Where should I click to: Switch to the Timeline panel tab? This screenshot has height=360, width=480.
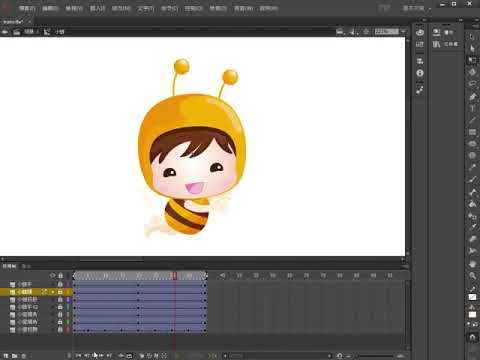click(9, 266)
